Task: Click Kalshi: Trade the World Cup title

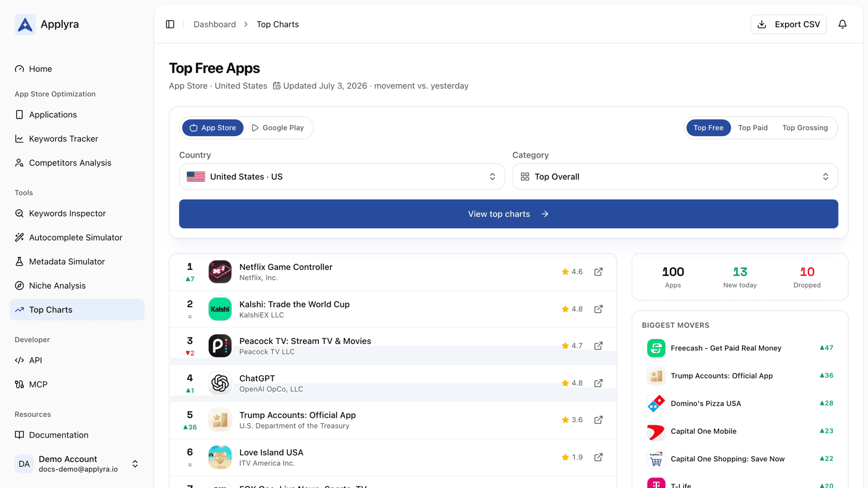Action: click(294, 304)
